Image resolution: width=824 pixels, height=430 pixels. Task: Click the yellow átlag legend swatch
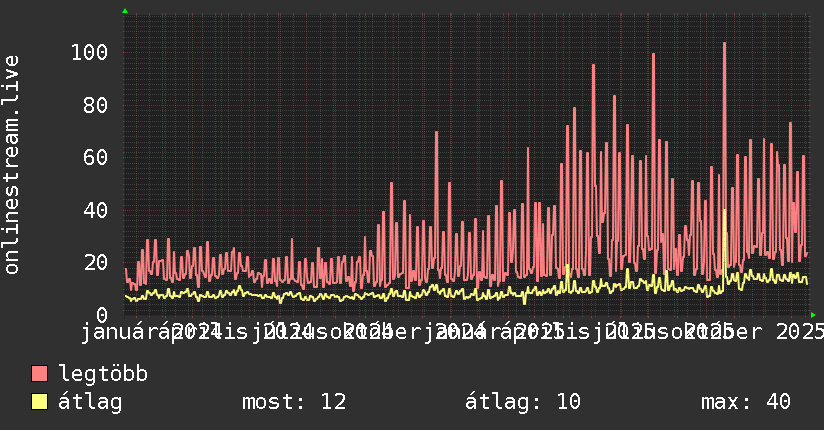pyautogui.click(x=39, y=401)
